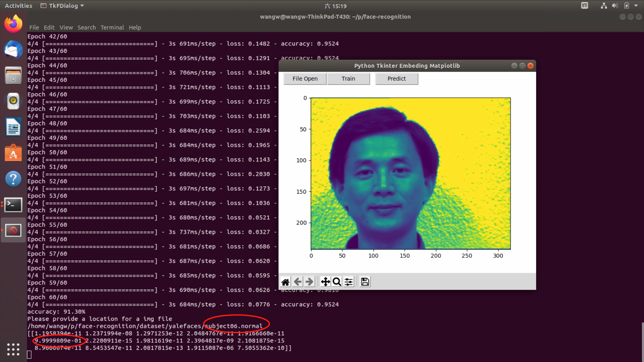
Task: Click the circled prediction value in terminal
Action: point(58,340)
